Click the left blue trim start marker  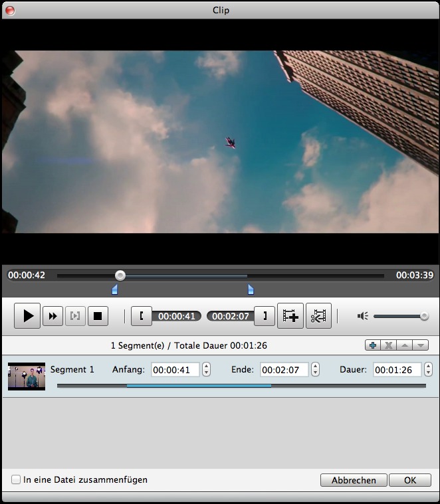click(x=115, y=289)
